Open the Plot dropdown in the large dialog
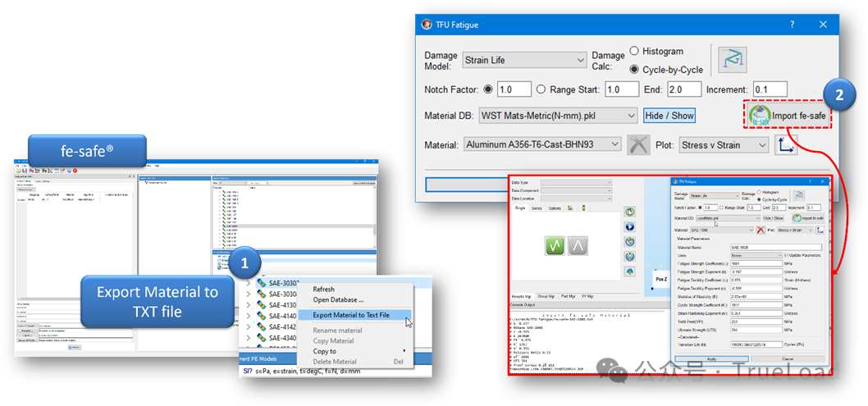Viewport: 868px width, 406px height. 724,145
